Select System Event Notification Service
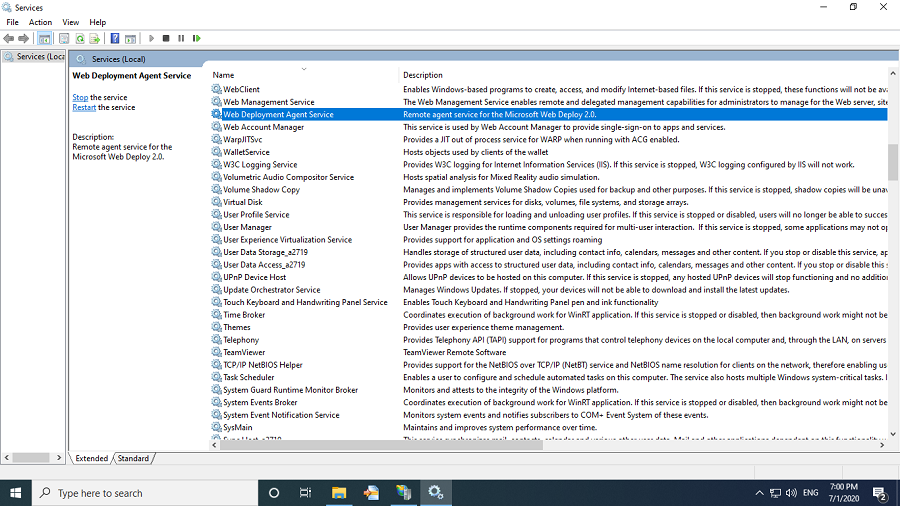Image resolution: width=900 pixels, height=506 pixels. (x=549, y=415)
